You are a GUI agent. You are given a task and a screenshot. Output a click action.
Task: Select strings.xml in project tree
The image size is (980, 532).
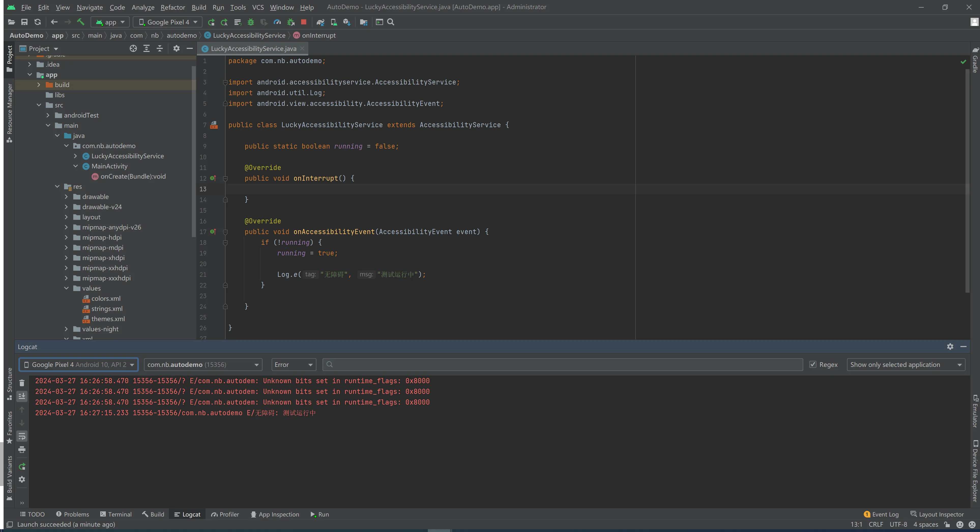[107, 309]
